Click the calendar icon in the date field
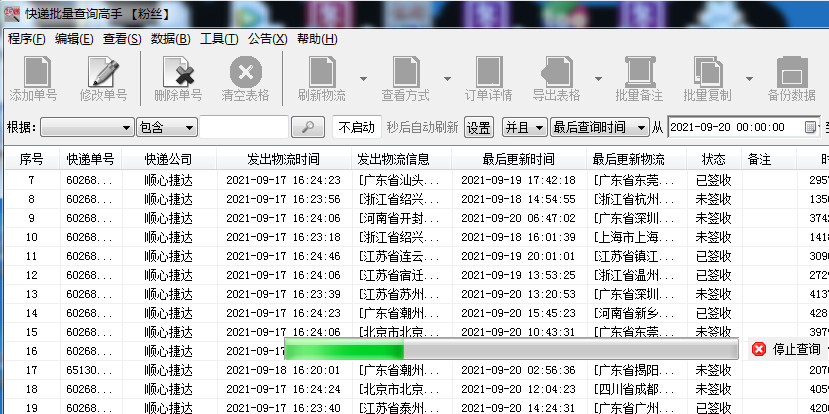Image resolution: width=829 pixels, height=414 pixels. (x=810, y=127)
